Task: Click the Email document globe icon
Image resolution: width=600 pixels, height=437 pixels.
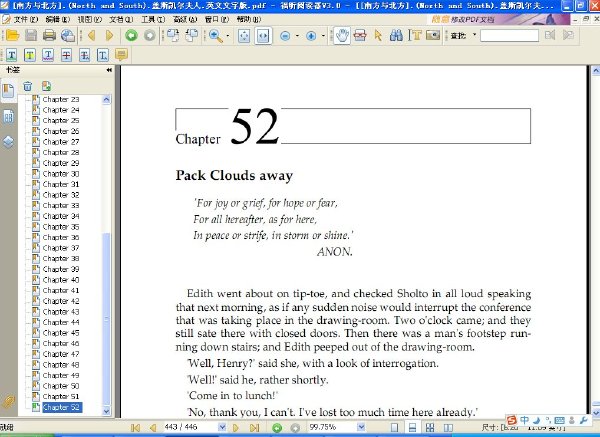Action: click(x=68, y=36)
